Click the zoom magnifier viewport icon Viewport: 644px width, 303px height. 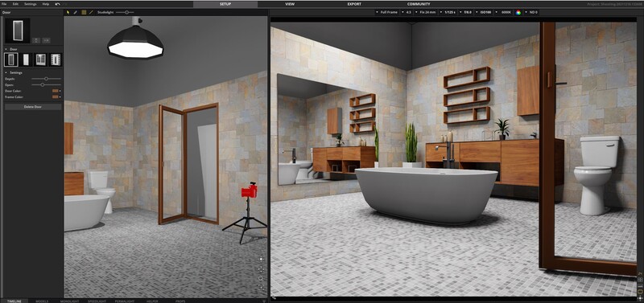pyautogui.click(x=261, y=278)
